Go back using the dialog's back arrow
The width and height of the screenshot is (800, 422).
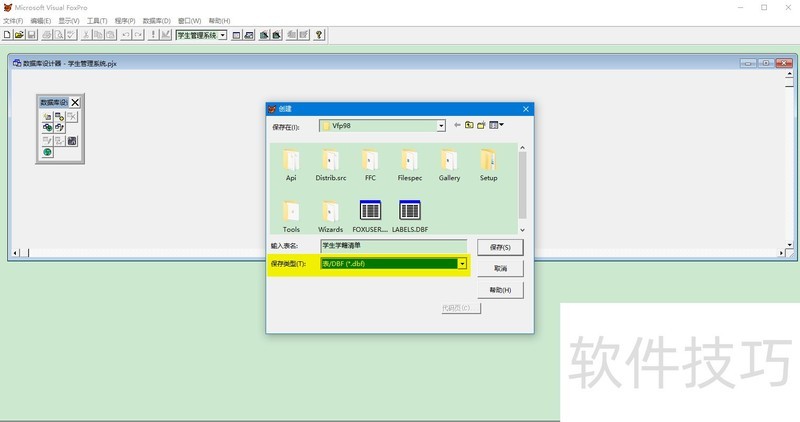[456, 125]
